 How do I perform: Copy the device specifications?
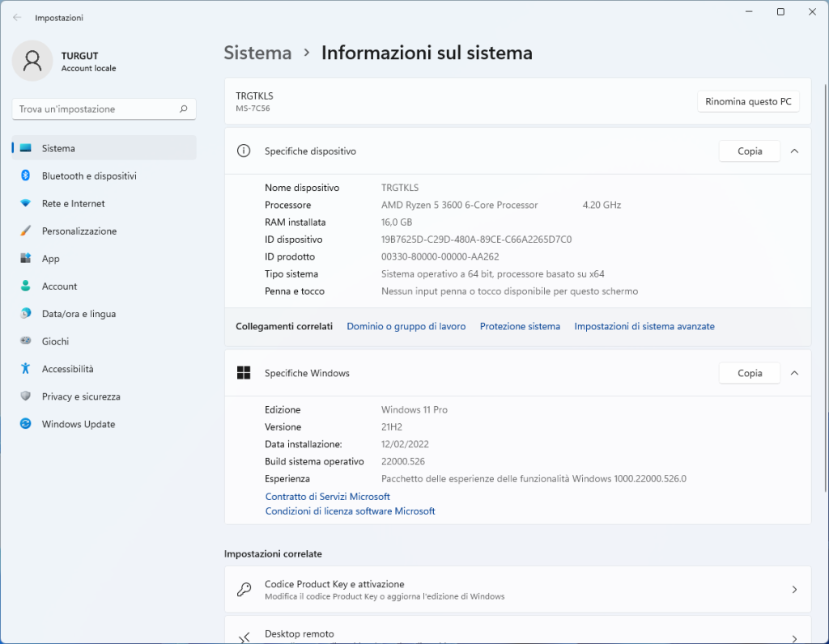[749, 151]
